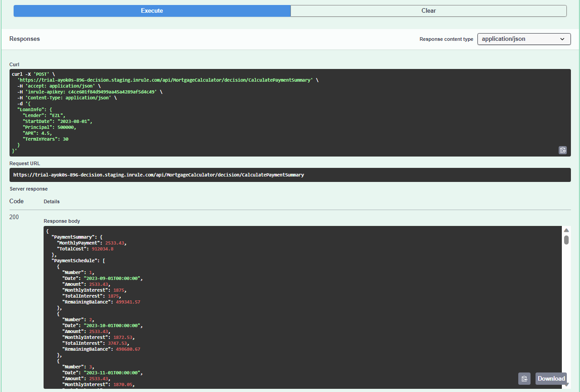Copy the response body to clipboard
580x392 pixels.
click(x=524, y=378)
